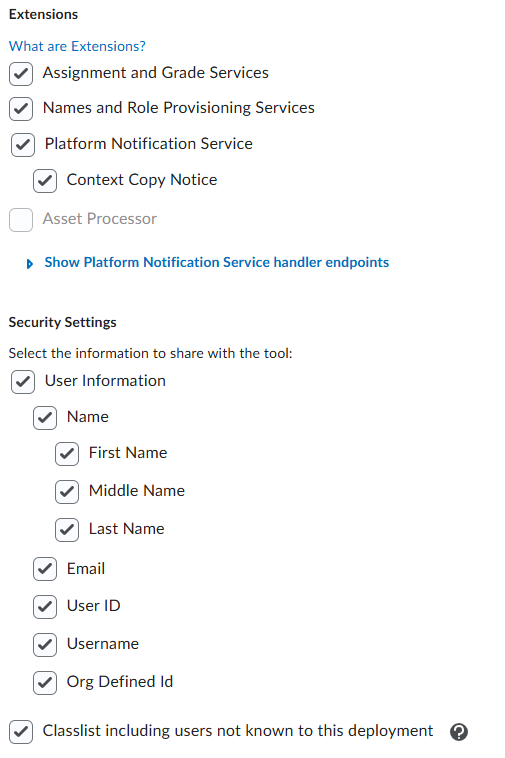This screenshot has width=505, height=758.
Task: Click the 'Security Settings' heading
Action: 63,322
